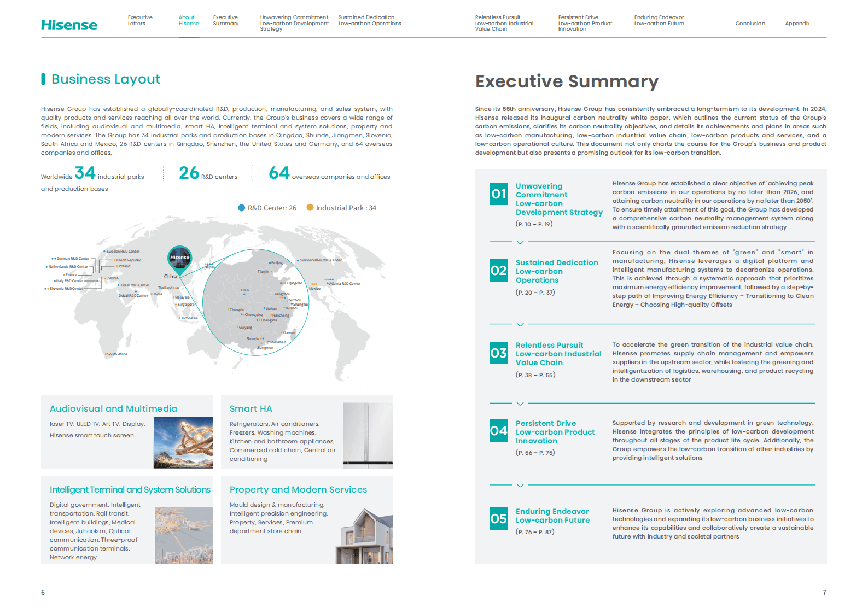Image resolution: width=868 pixels, height=614 pixels.
Task: Click the Intelligent Terminal city image
Action: (184, 535)
